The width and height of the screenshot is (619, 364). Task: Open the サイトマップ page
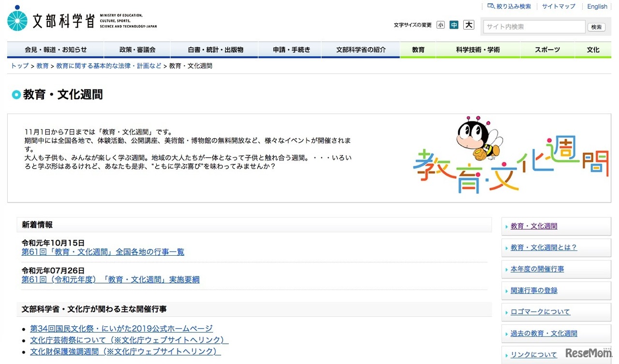click(559, 6)
